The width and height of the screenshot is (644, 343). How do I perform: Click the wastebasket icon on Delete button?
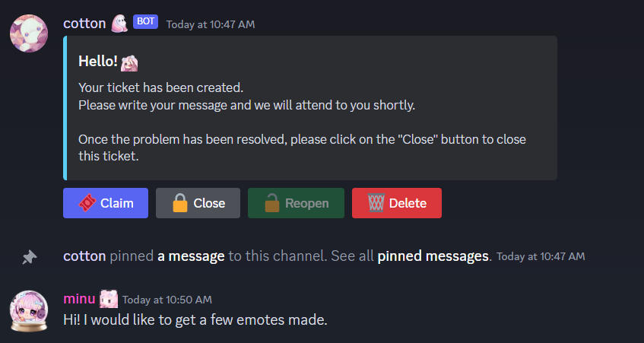(x=376, y=203)
